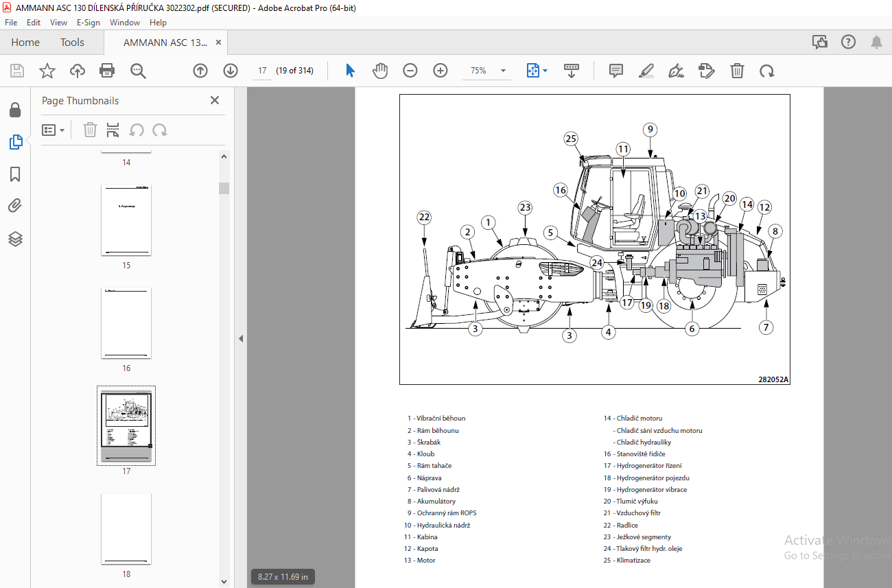892x588 pixels.
Task: Select the arrow selection tool
Action: 350,71
